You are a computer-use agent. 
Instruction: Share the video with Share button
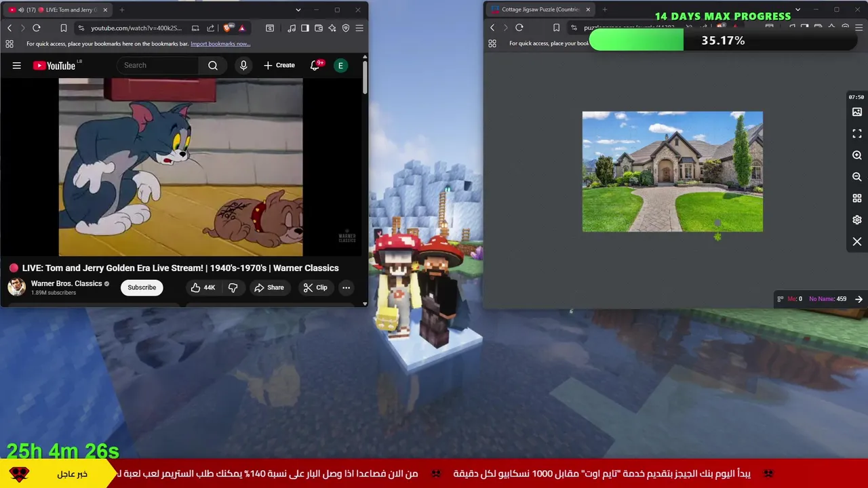(x=269, y=287)
